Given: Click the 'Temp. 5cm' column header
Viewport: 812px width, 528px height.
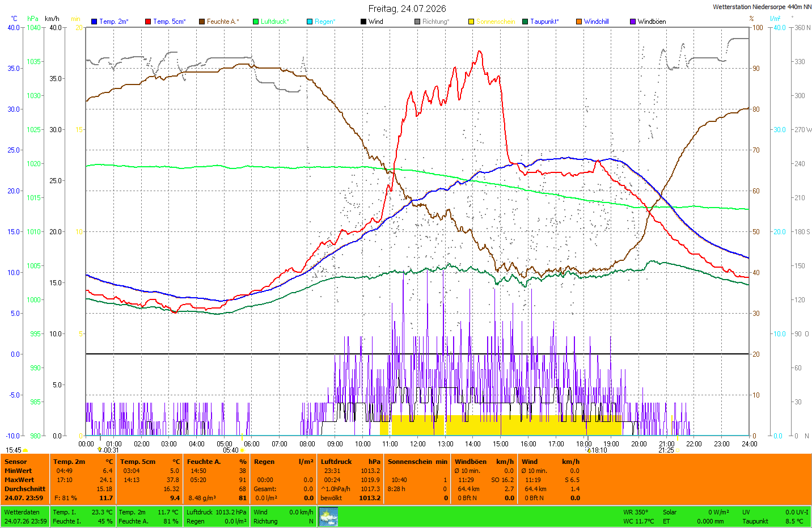Looking at the screenshot, I should point(138,462).
